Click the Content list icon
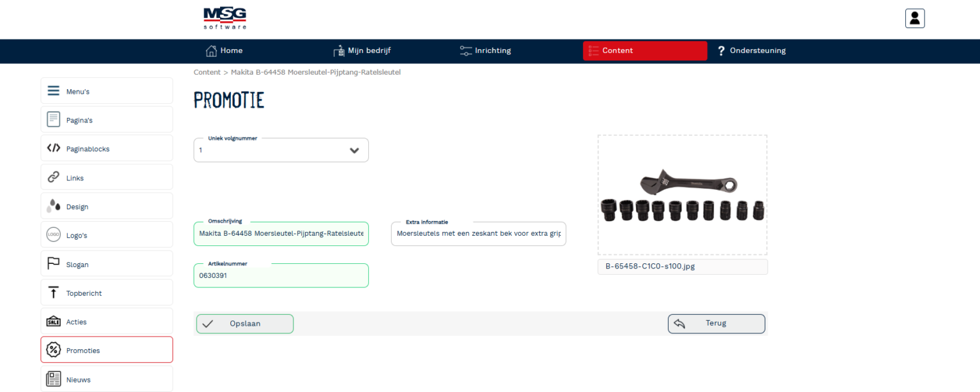980x392 pixels. pos(593,50)
